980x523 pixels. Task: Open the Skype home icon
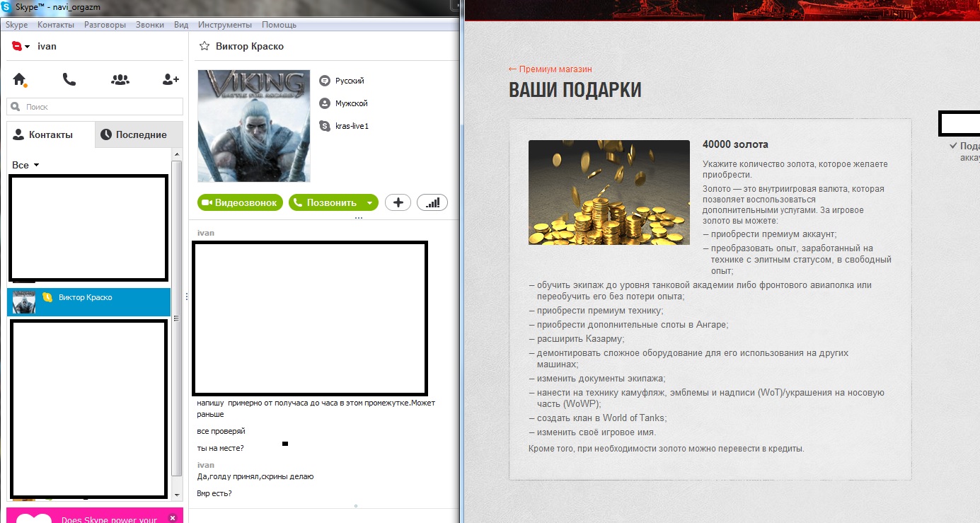point(19,79)
